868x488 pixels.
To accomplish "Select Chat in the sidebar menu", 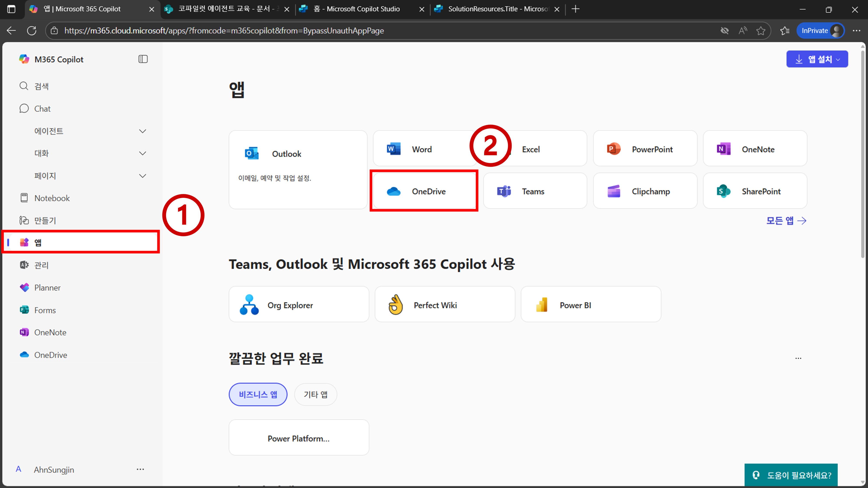I will [42, 108].
